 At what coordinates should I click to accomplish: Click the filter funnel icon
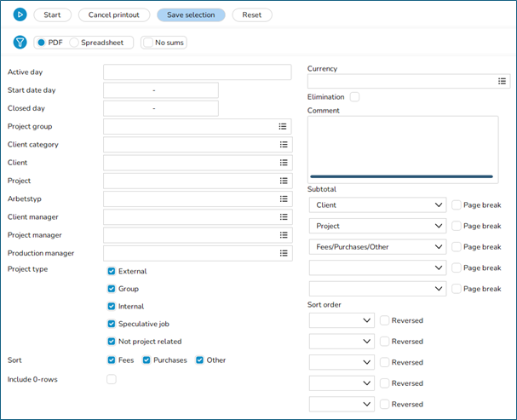pyautogui.click(x=20, y=43)
